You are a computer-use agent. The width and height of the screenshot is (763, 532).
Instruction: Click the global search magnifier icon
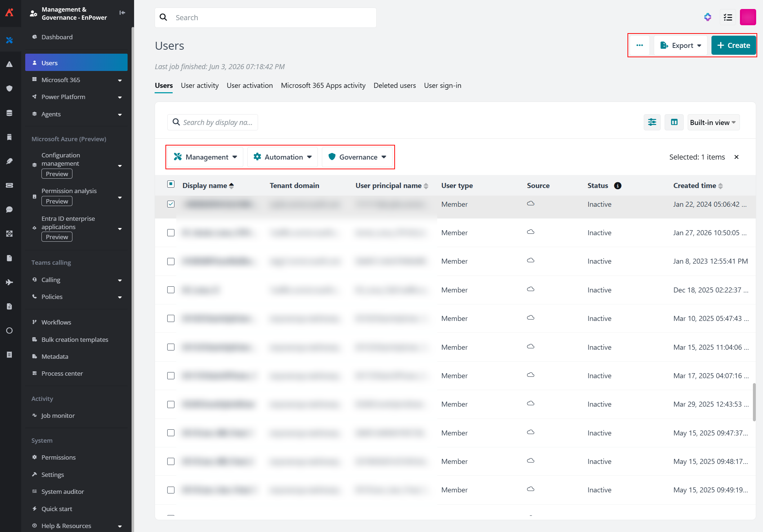[164, 17]
